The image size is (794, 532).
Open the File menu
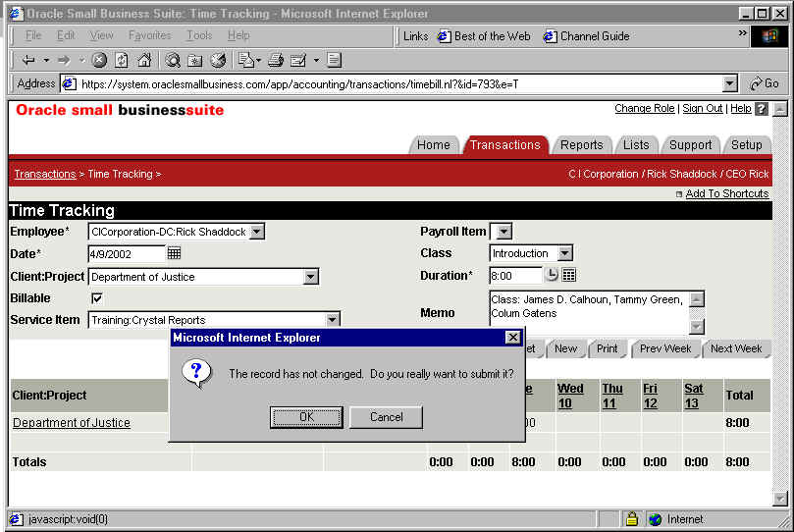(x=33, y=35)
